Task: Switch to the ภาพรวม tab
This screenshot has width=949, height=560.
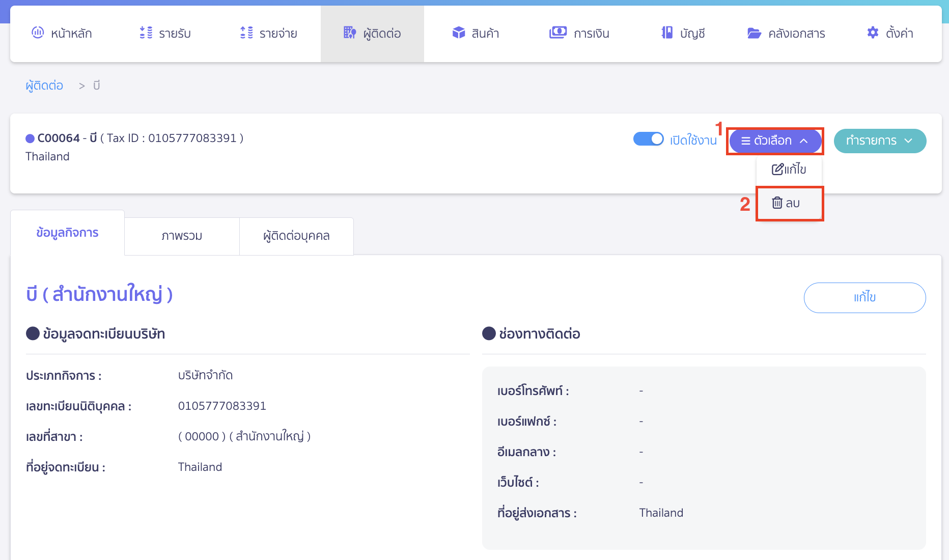Action: (182, 236)
